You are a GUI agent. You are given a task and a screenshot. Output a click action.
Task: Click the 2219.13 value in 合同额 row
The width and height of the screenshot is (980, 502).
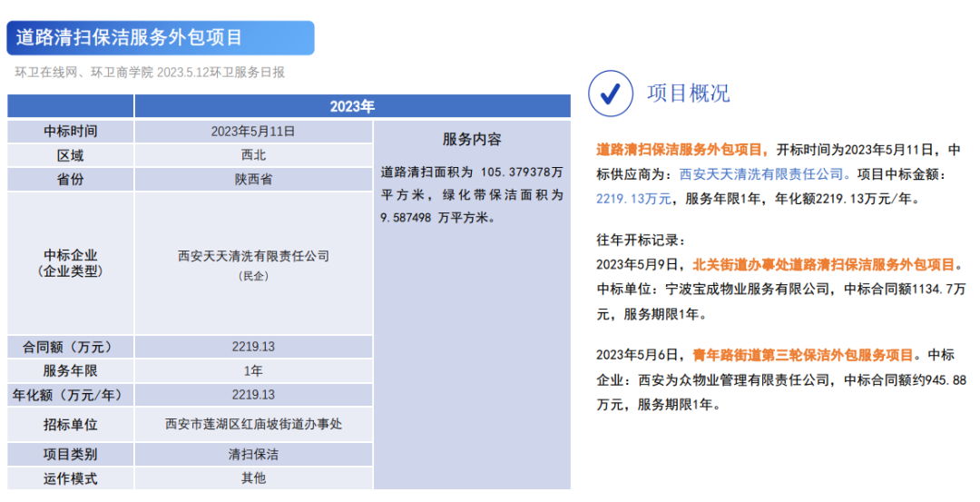click(253, 347)
